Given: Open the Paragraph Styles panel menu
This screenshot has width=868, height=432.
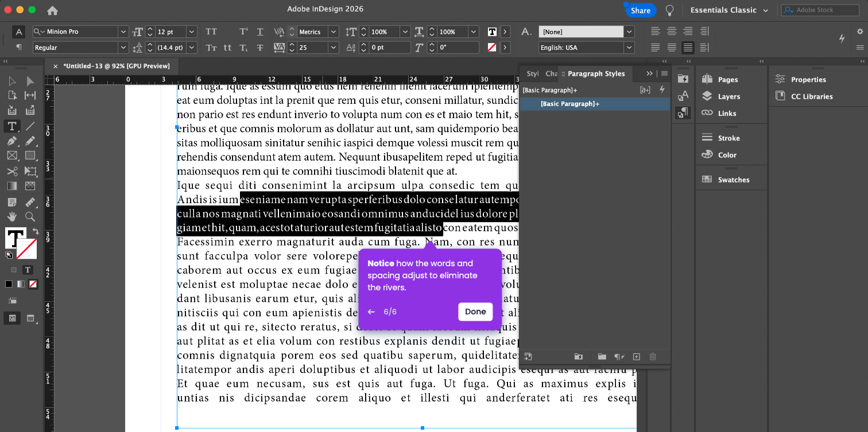Looking at the screenshot, I should (x=664, y=73).
